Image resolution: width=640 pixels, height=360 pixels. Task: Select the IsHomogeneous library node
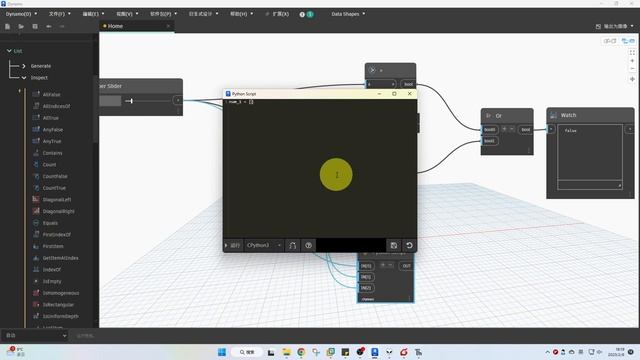click(x=61, y=293)
